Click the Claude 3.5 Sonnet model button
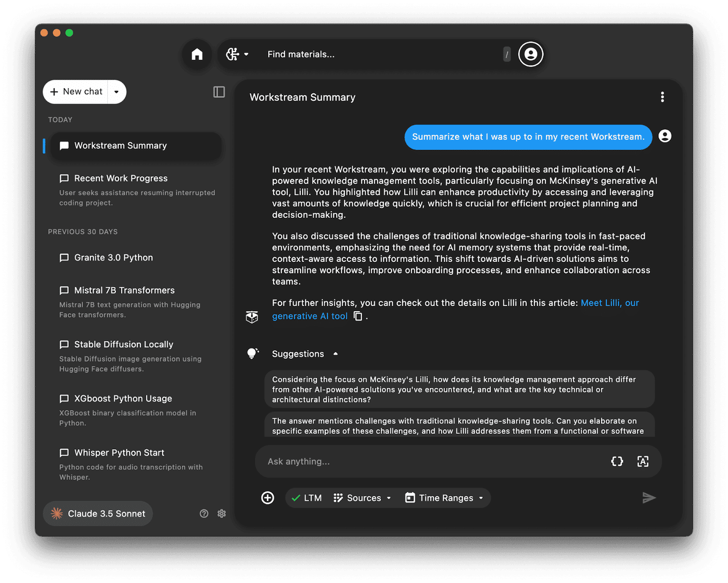The width and height of the screenshot is (728, 583). click(x=98, y=514)
